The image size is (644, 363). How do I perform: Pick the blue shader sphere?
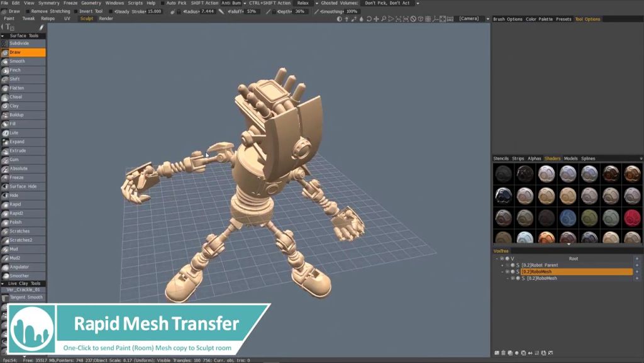point(568,218)
